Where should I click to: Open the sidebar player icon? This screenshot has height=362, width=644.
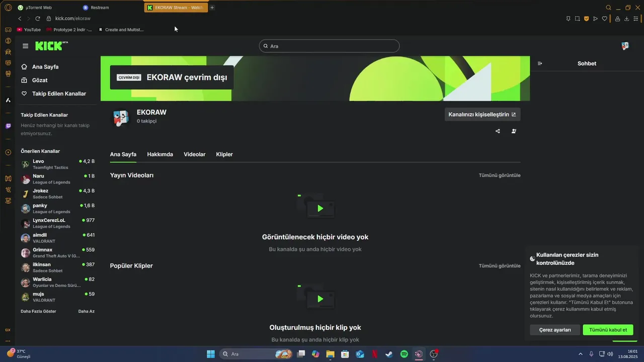pyautogui.click(x=8, y=152)
